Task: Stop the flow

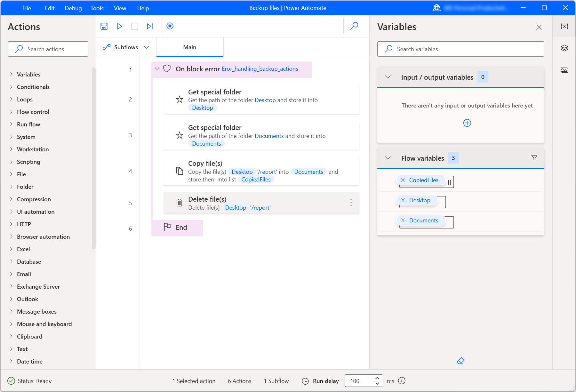Action: point(135,26)
